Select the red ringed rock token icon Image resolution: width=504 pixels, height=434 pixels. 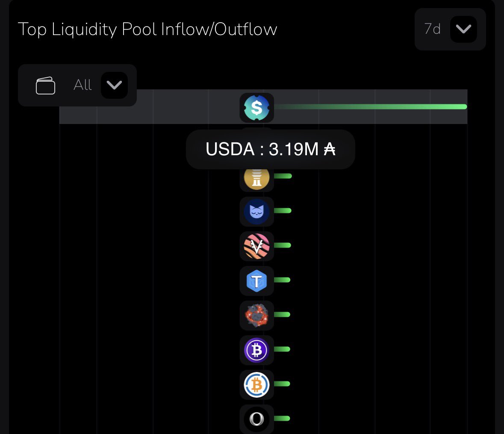tap(256, 316)
